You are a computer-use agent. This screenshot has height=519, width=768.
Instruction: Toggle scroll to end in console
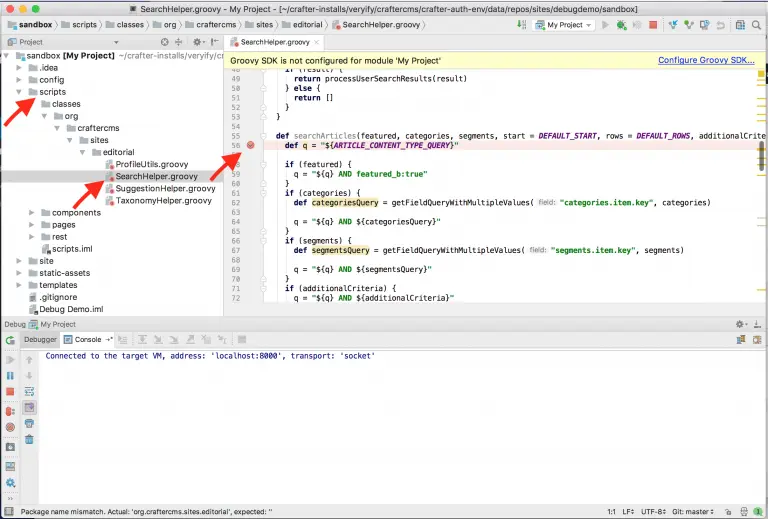tap(29, 407)
